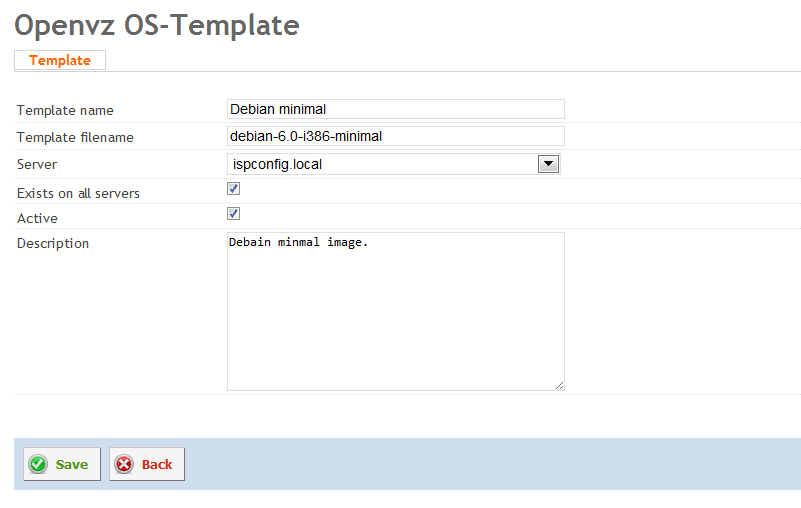
Task: Click the Openvz OS-Template page heading
Action: pos(157,25)
